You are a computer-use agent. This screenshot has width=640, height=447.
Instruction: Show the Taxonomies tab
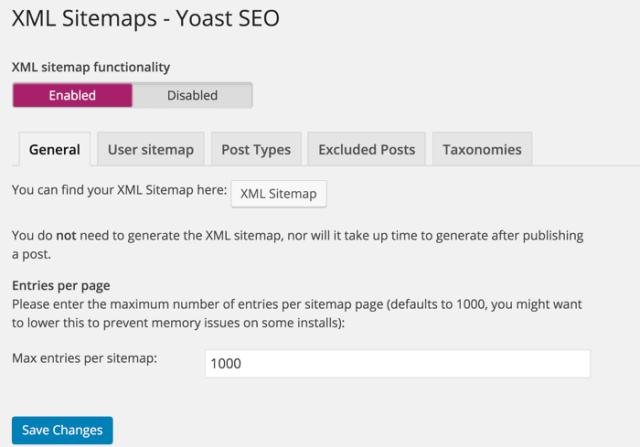482,149
